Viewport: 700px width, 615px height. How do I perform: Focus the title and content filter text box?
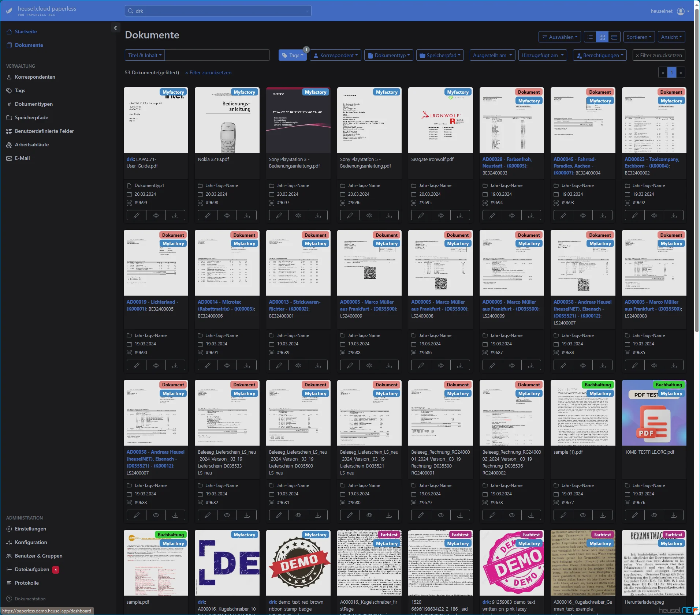(217, 55)
